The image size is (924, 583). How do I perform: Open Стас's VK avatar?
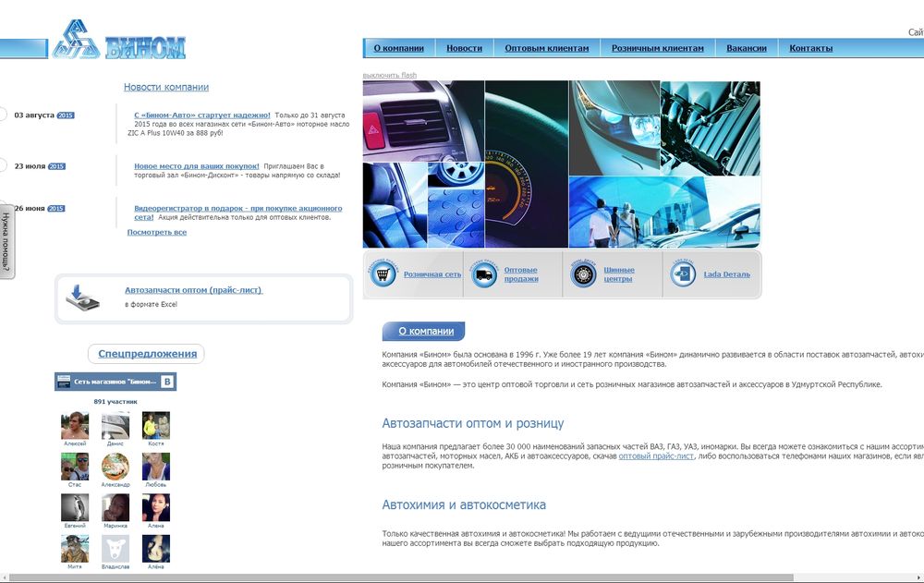(75, 467)
